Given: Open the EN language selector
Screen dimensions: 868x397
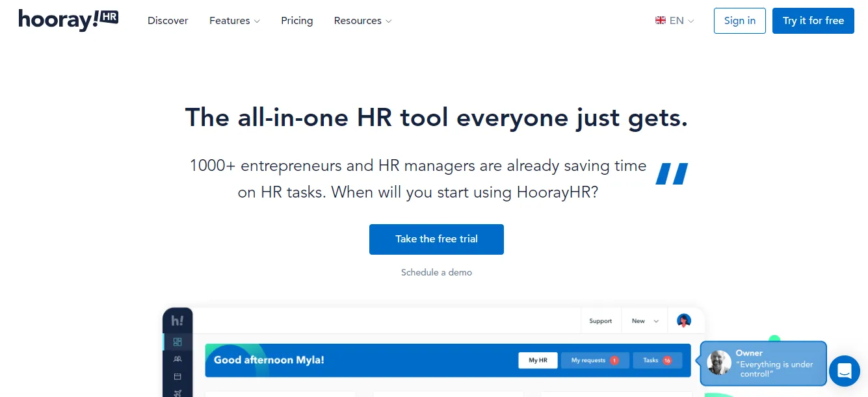Looking at the screenshot, I should pyautogui.click(x=675, y=21).
